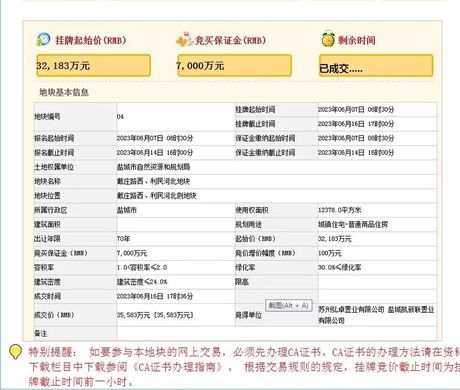The height and width of the screenshot is (390, 460).
Task: Select 戴庄路西、利民河北地块 name value
Action: pyautogui.click(x=153, y=181)
